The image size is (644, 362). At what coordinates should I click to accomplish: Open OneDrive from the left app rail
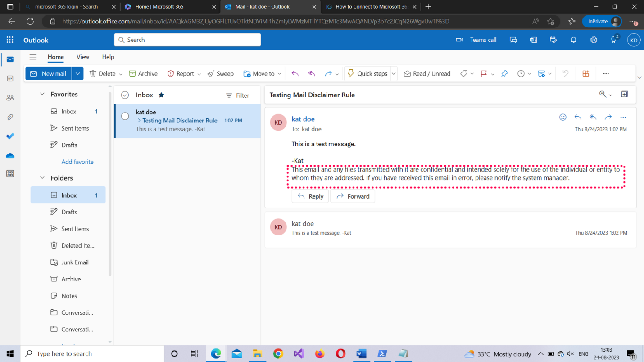10,156
